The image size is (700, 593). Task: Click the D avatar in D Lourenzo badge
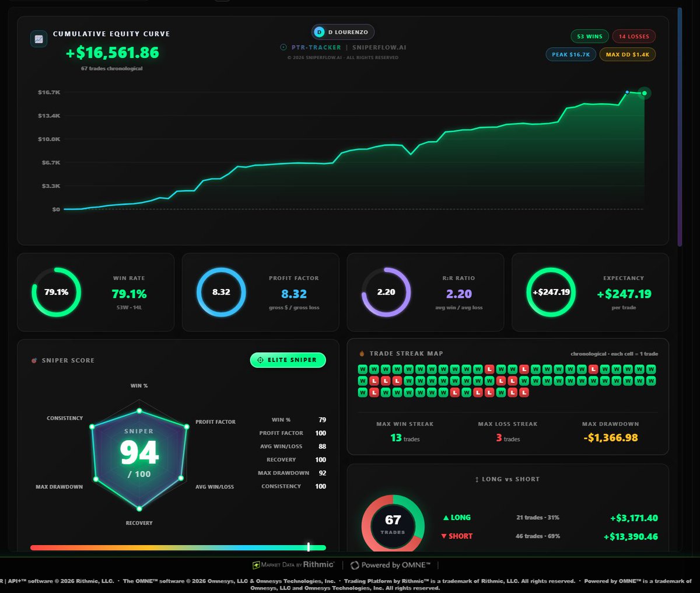click(319, 32)
